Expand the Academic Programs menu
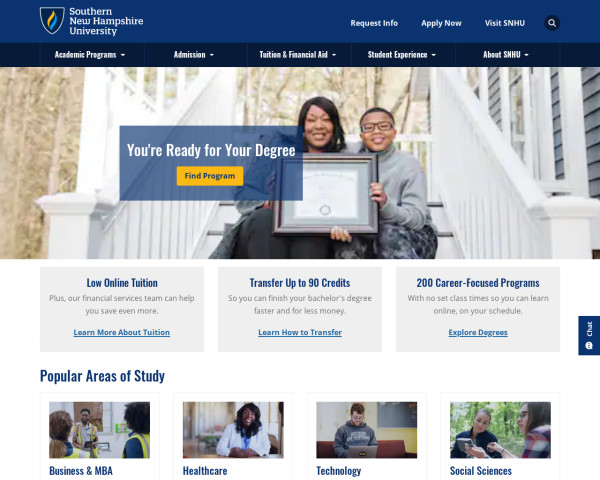Image resolution: width=600 pixels, height=480 pixels. coord(90,55)
